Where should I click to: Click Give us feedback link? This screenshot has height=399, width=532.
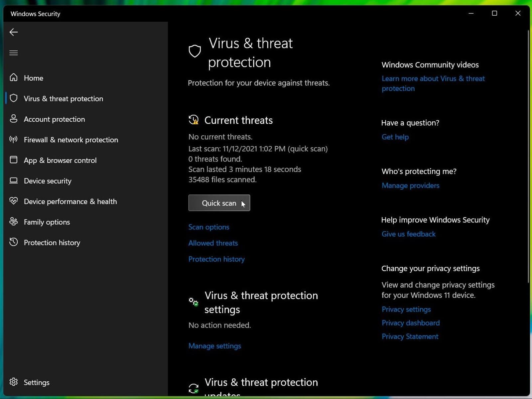[409, 234]
